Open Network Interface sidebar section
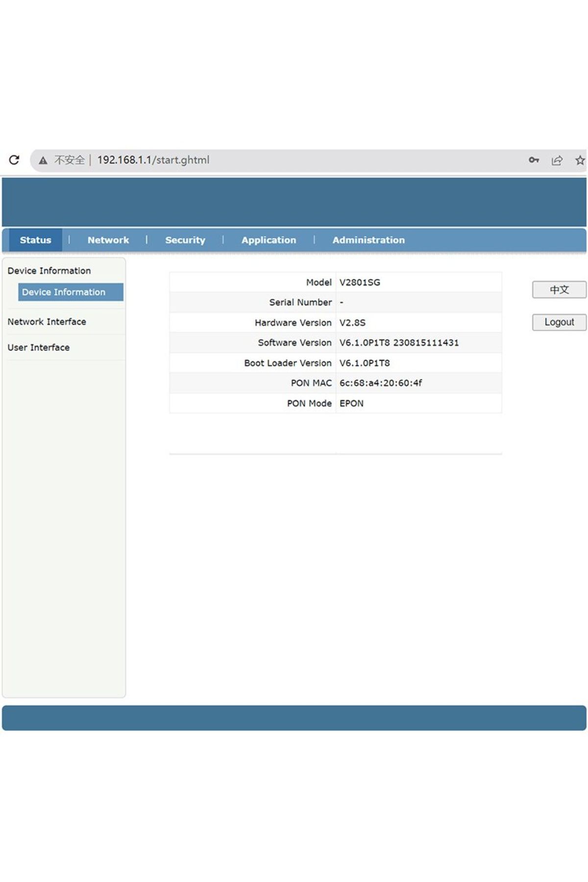 pyautogui.click(x=47, y=321)
